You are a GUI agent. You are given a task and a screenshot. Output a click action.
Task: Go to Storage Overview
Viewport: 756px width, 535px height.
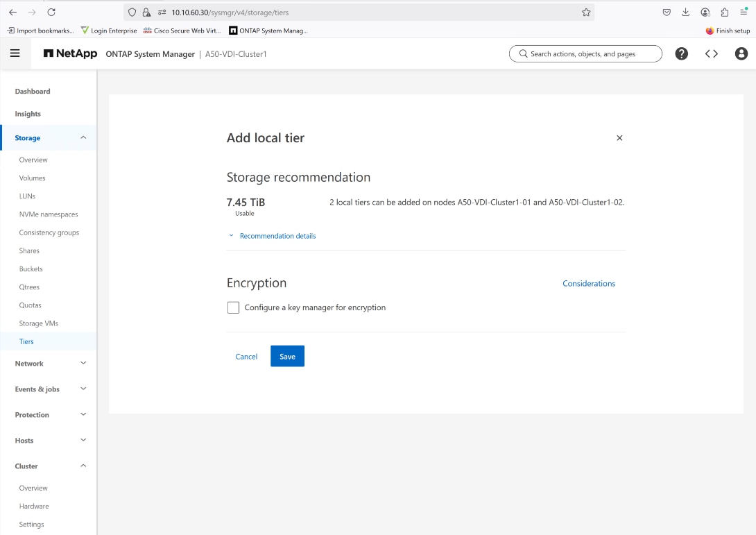[x=33, y=160]
